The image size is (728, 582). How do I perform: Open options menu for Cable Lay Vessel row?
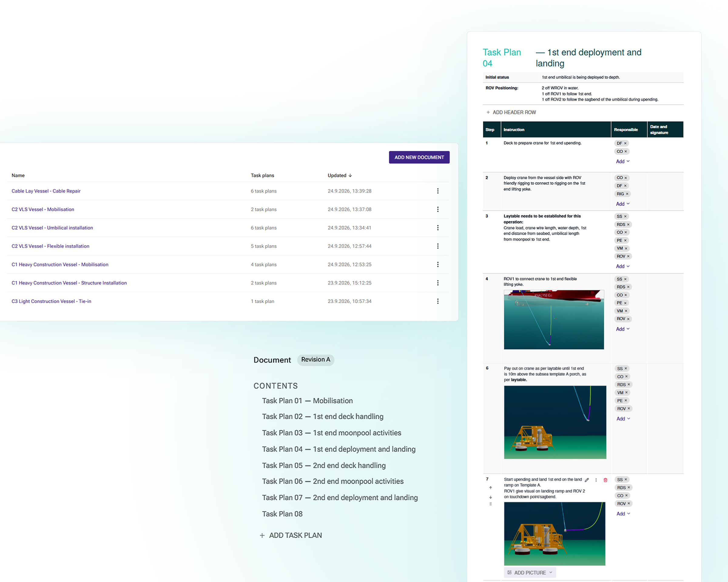[x=438, y=191]
